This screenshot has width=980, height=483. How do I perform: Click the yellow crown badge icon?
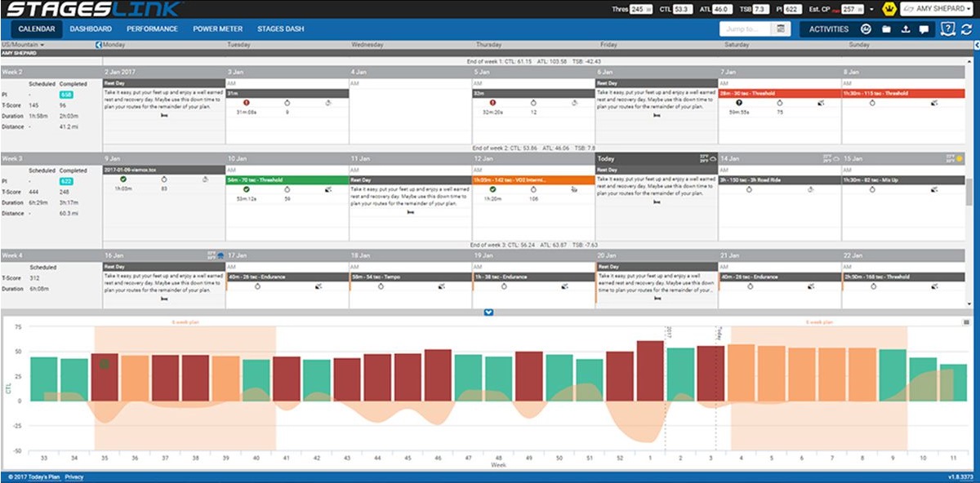(x=889, y=9)
